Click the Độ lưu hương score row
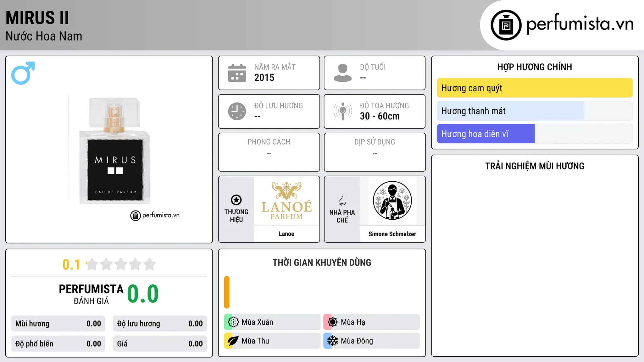The width and height of the screenshot is (644, 362). 160,324
